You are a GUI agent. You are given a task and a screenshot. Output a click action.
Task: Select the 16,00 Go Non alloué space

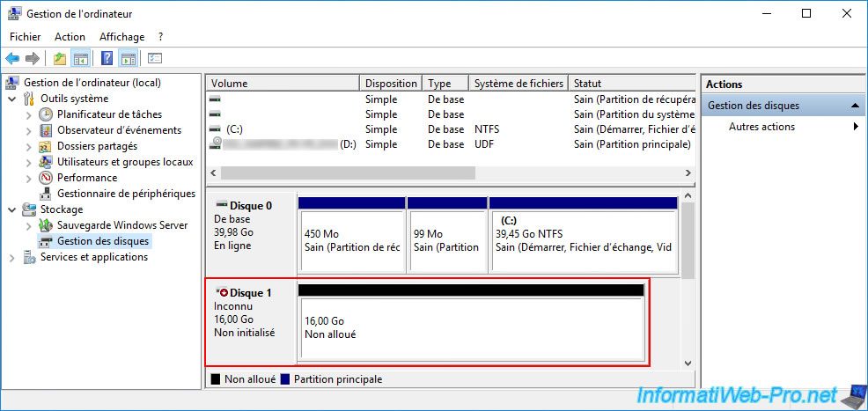click(x=471, y=327)
